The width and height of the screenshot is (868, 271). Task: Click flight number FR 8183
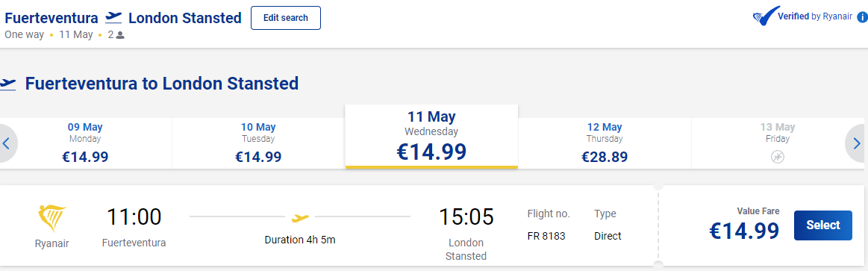(546, 236)
